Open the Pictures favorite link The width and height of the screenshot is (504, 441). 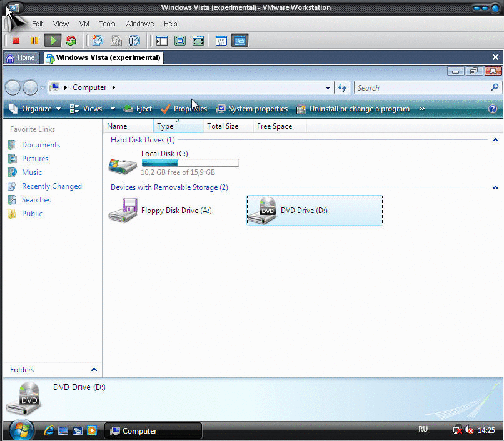(x=35, y=159)
